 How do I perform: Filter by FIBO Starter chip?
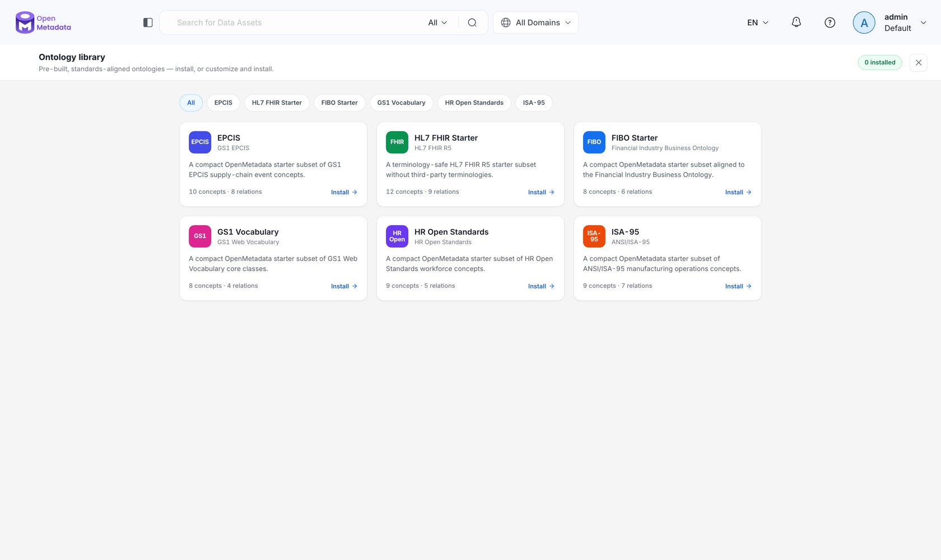[x=339, y=103]
